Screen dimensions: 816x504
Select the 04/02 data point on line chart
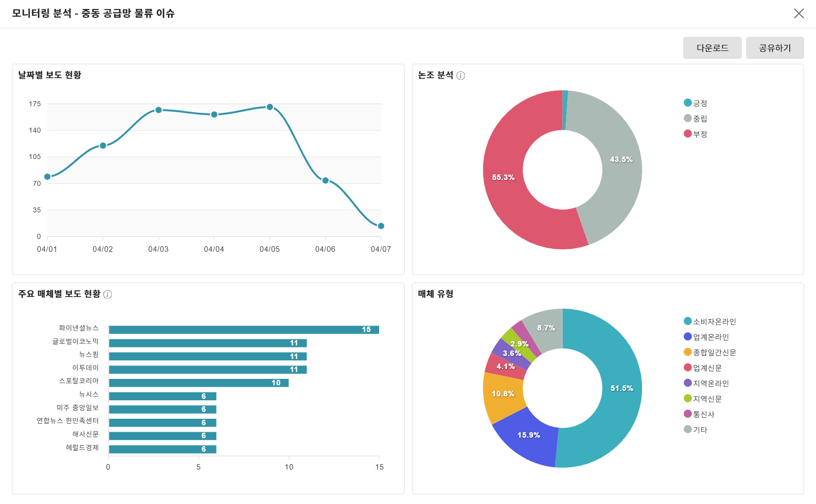[103, 146]
